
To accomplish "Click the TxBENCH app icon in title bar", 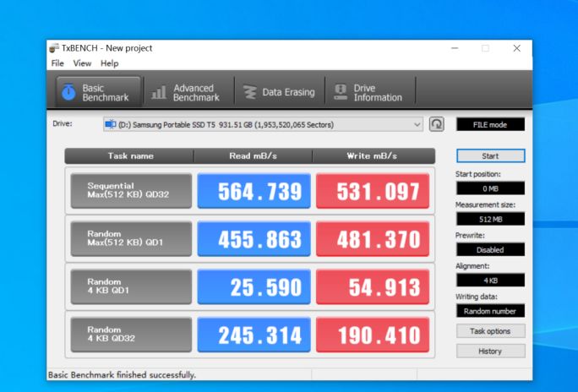I will [x=54, y=48].
